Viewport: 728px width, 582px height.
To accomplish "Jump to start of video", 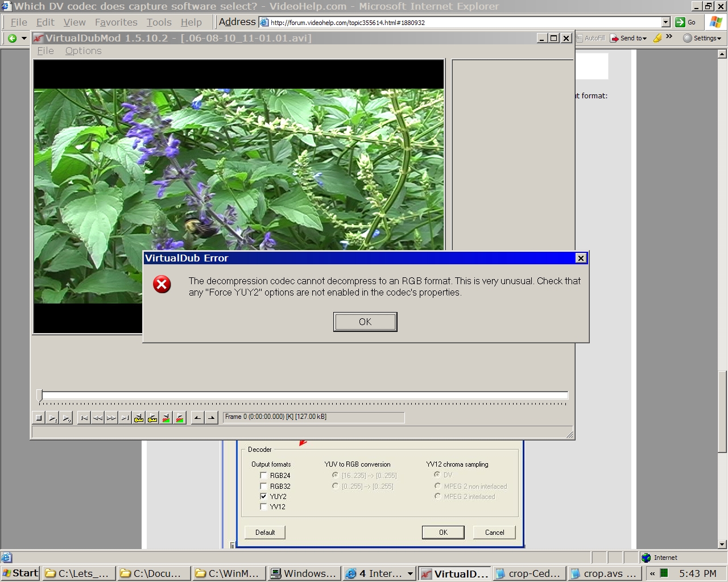I will coord(84,418).
